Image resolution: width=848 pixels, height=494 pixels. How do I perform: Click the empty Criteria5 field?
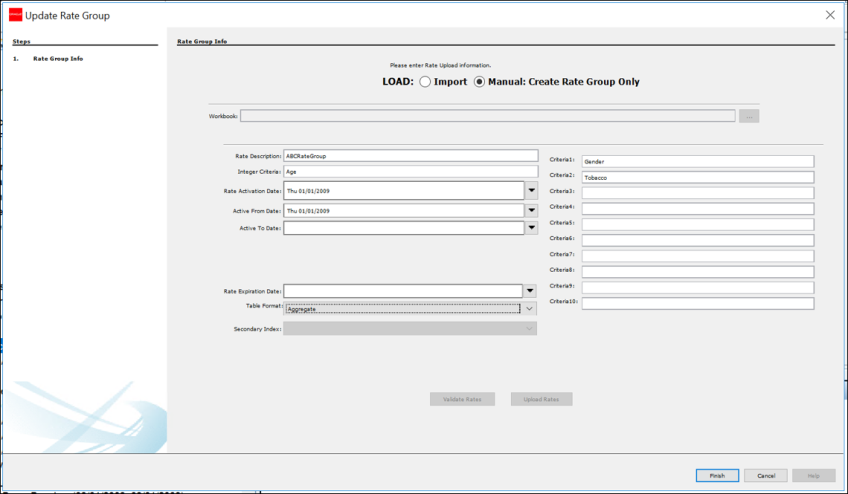pyautogui.click(x=698, y=224)
